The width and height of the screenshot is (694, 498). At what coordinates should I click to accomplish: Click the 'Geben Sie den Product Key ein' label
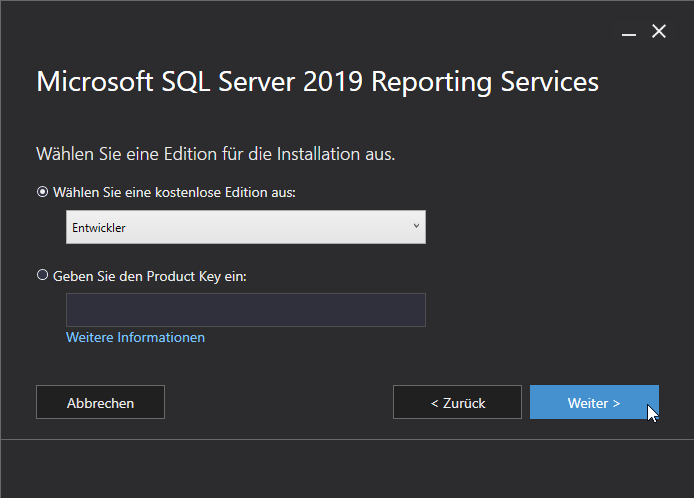click(150, 275)
